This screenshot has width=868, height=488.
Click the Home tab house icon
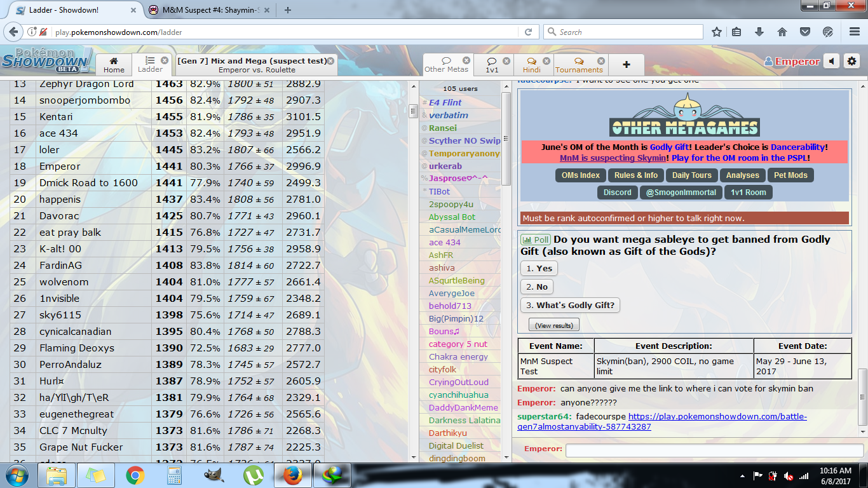[114, 60]
